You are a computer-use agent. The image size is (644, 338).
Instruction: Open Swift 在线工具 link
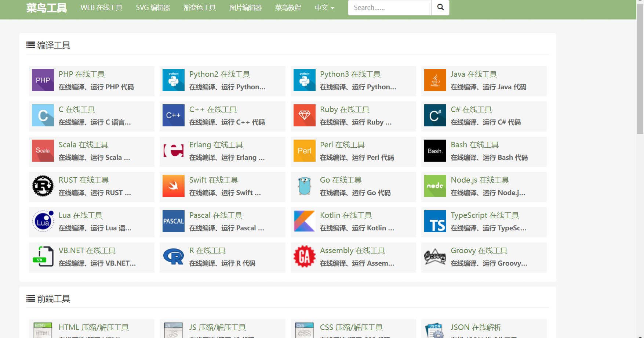[x=214, y=180]
